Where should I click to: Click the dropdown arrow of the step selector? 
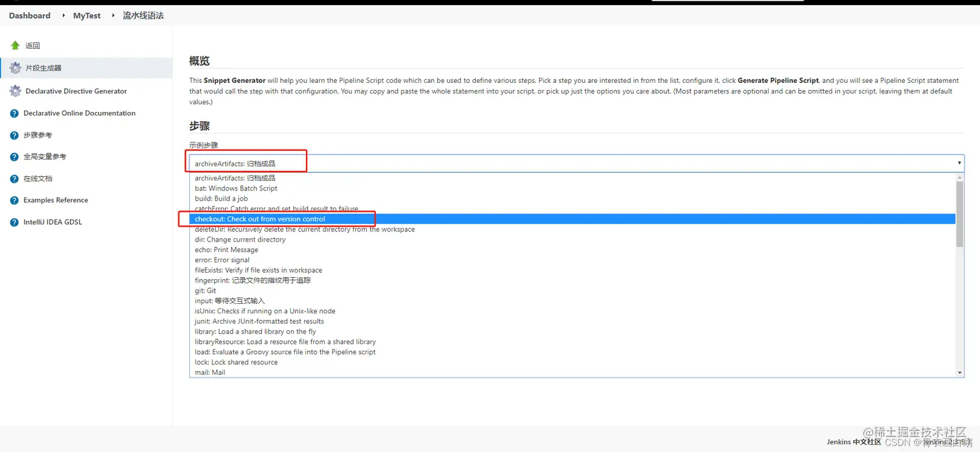tap(959, 163)
